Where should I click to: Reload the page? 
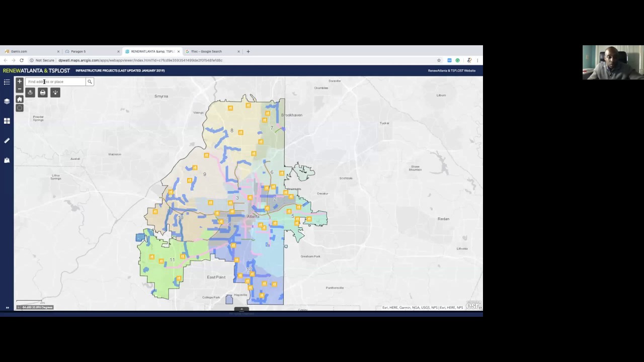point(22,60)
